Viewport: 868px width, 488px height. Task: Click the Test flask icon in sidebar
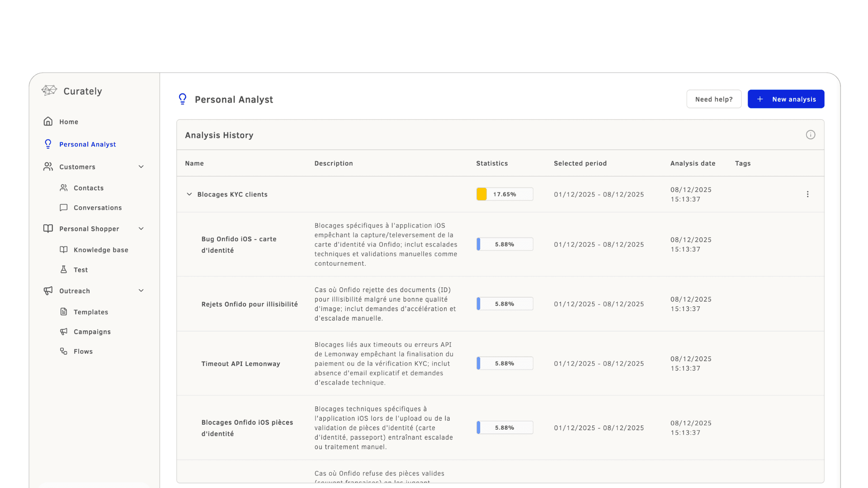pos(63,269)
